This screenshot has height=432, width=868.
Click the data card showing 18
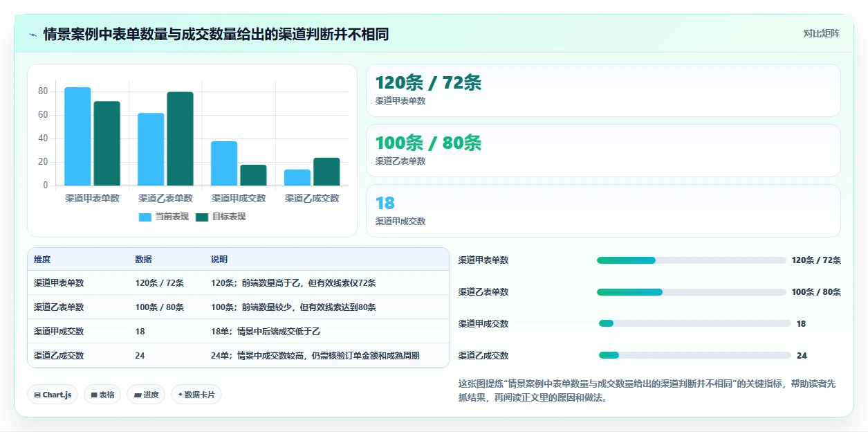603,211
